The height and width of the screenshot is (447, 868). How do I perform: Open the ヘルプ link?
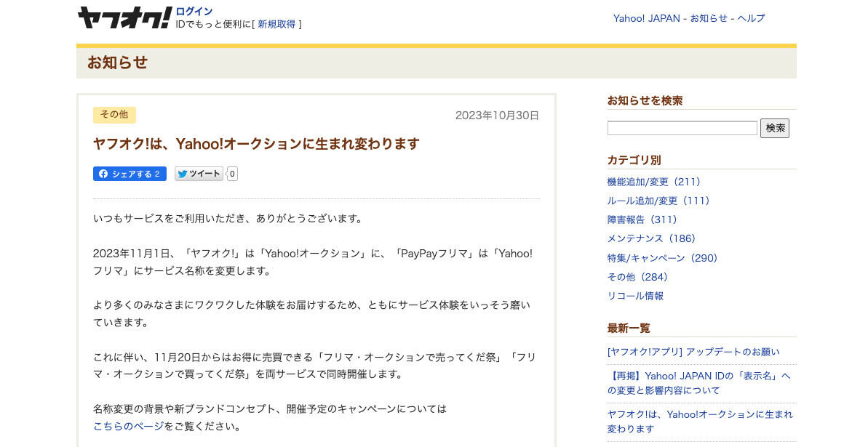pos(751,18)
